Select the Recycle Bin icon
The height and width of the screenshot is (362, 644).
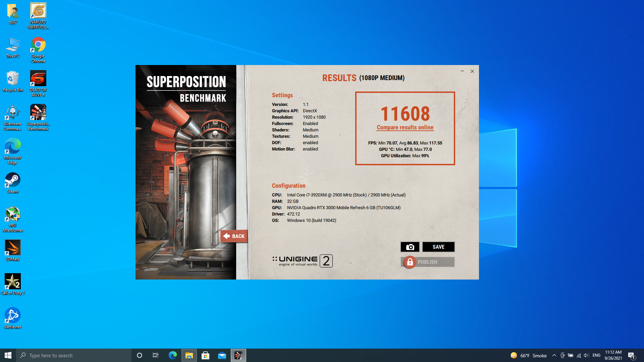pyautogui.click(x=13, y=81)
